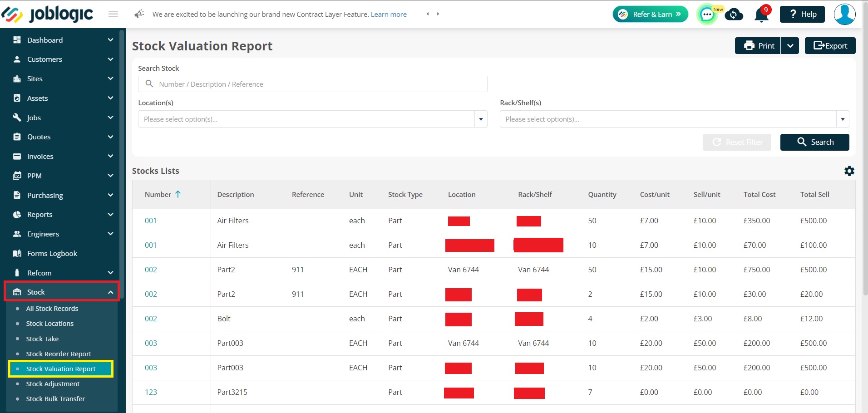868x413 pixels.
Task: Click the Customers person icon
Action: 17,59
